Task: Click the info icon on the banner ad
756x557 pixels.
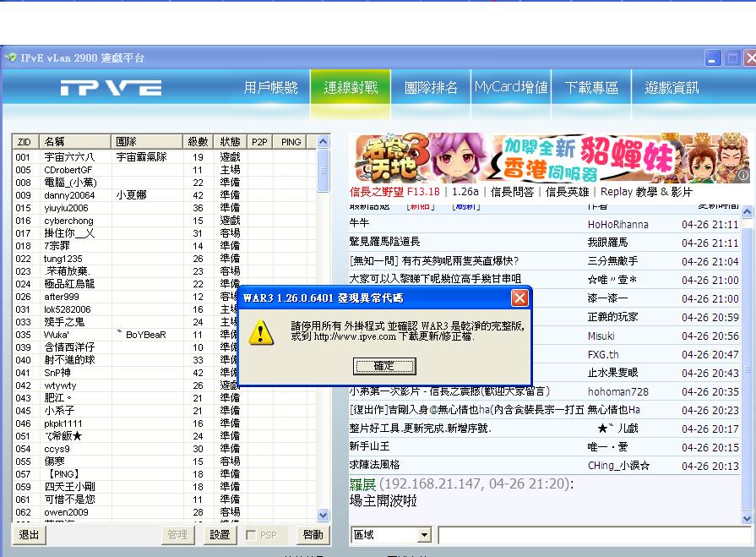Action: [743, 175]
